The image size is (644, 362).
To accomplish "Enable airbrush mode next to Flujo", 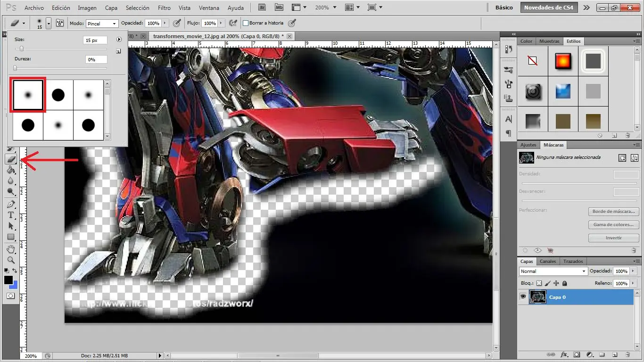I will (233, 23).
